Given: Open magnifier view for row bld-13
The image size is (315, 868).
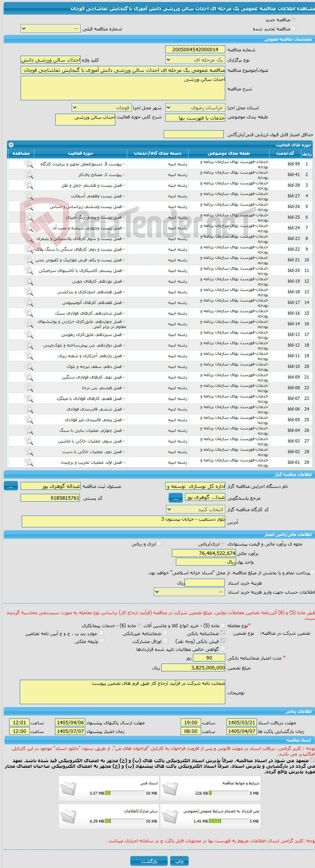Looking at the screenshot, I should pyautogui.click(x=28, y=334).
